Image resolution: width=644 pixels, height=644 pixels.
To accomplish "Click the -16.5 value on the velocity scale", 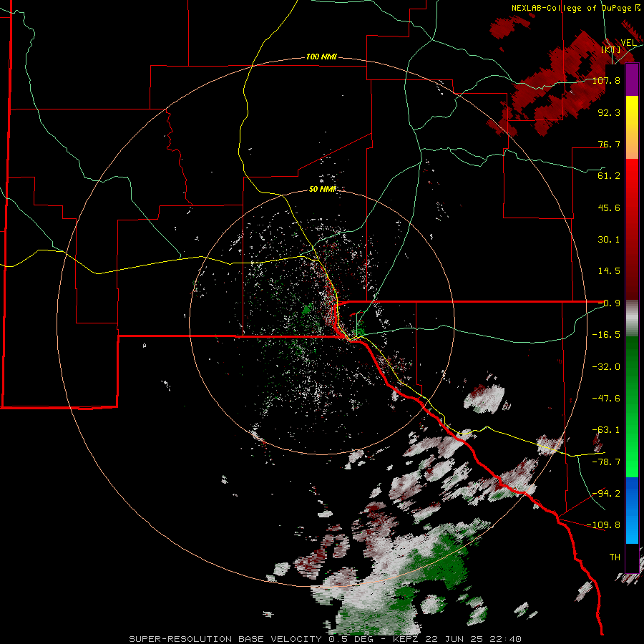I will click(x=606, y=335).
